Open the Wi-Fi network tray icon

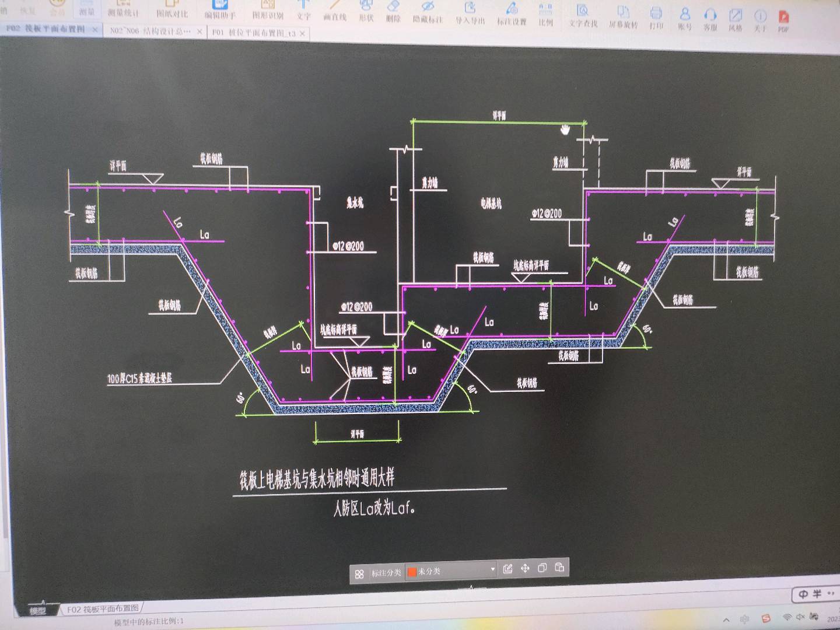[787, 617]
